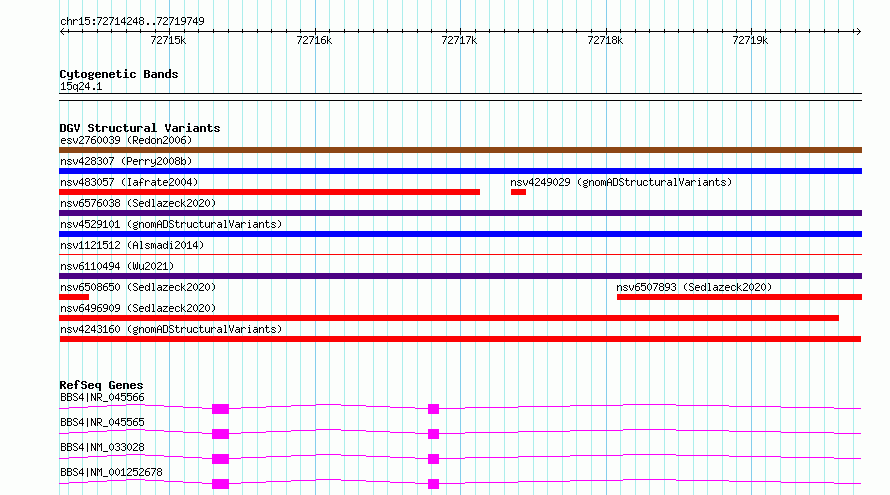This screenshot has width=890, height=495.
Task: Click the purple nsv6110494 variant bar
Action: [x=460, y=276]
